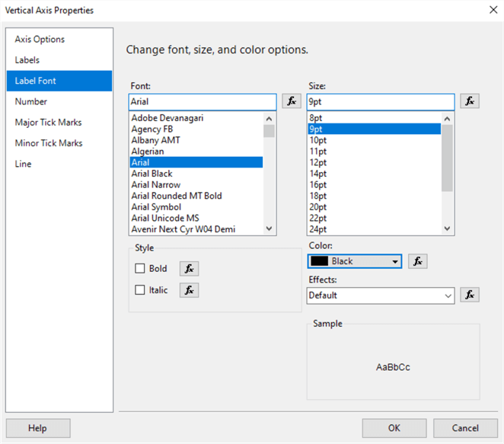Select Arial Black in the font list

tap(152, 174)
